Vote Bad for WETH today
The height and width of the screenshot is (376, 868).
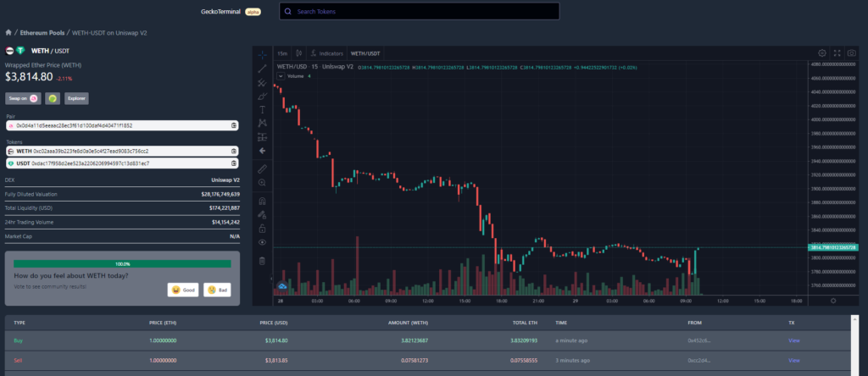tap(217, 290)
